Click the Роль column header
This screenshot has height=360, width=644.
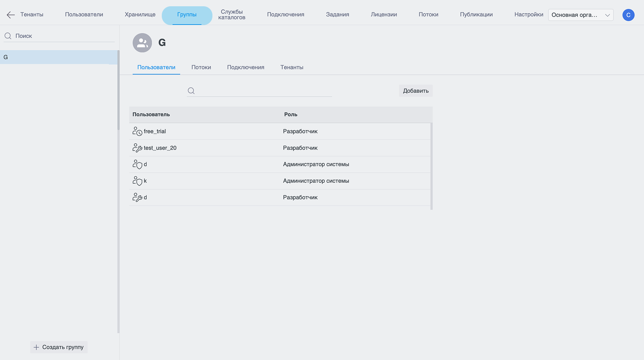point(291,115)
